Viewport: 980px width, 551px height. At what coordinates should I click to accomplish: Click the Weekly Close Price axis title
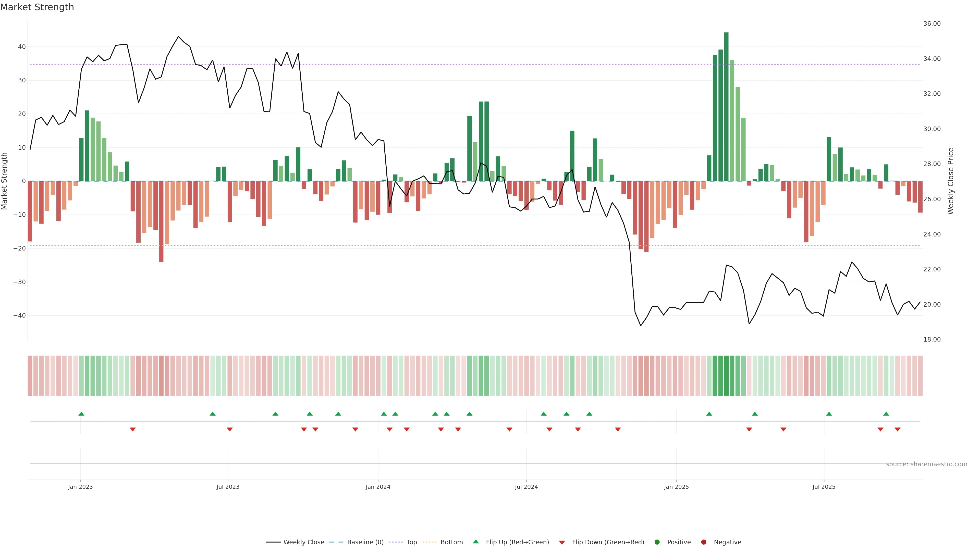[951, 181]
